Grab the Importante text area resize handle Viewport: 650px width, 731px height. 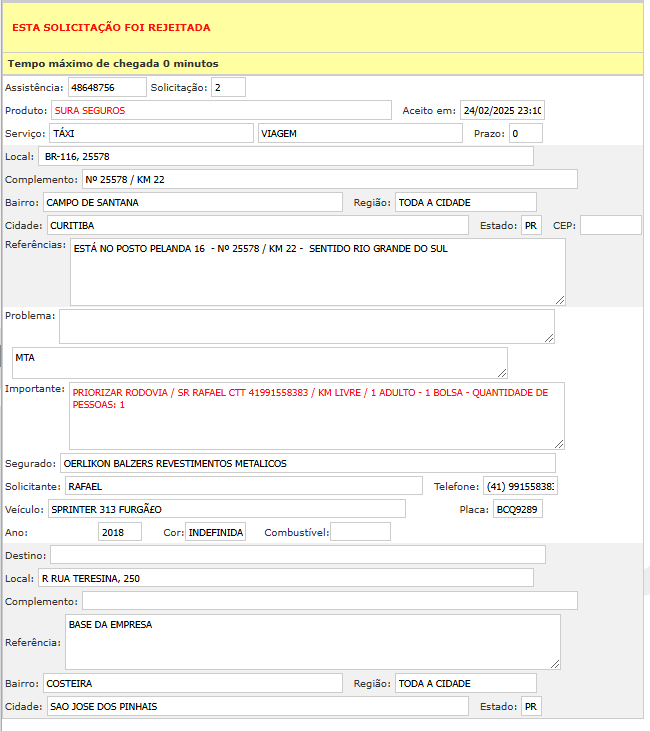559,443
